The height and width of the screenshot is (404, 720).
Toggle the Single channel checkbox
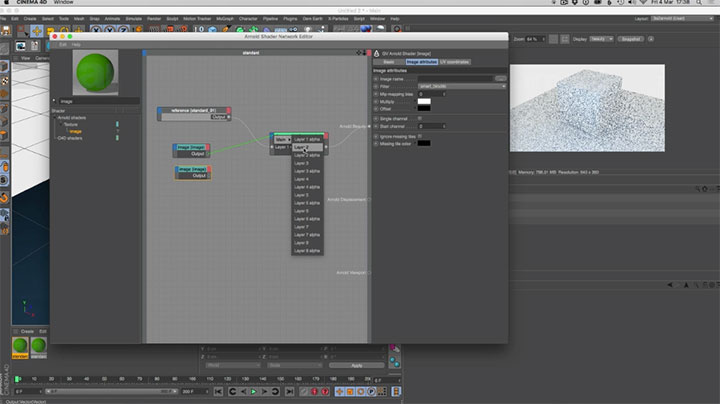click(x=420, y=118)
